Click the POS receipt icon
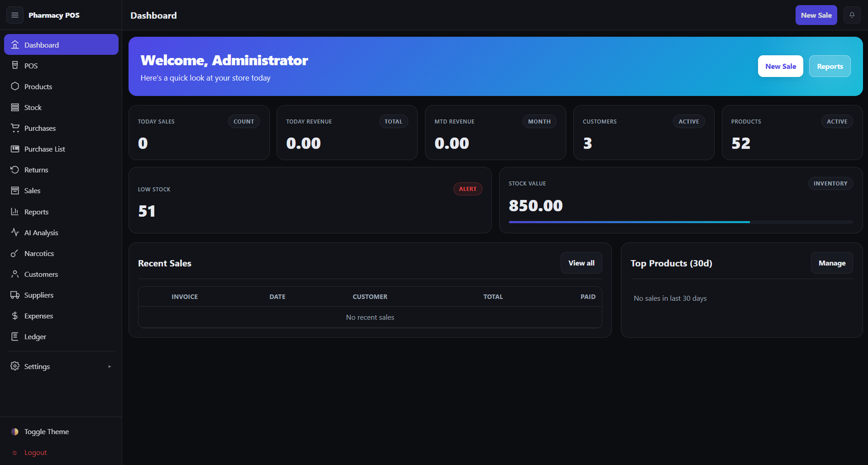Image resolution: width=868 pixels, height=465 pixels. coord(15,66)
